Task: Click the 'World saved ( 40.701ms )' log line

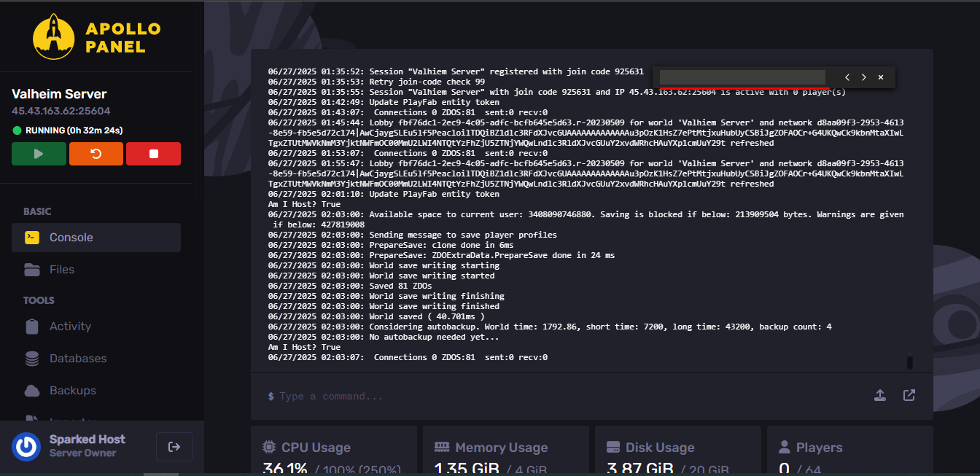Action: point(376,316)
